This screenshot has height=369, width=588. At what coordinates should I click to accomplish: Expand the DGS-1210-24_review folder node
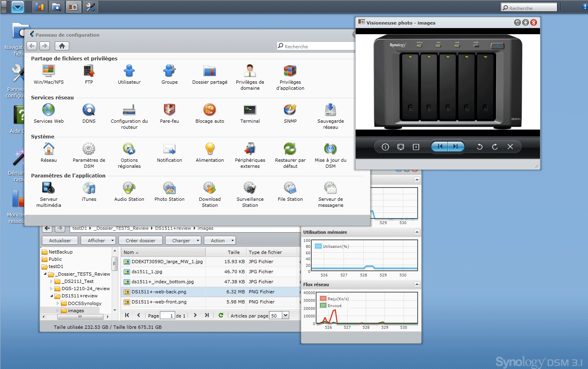(51, 289)
